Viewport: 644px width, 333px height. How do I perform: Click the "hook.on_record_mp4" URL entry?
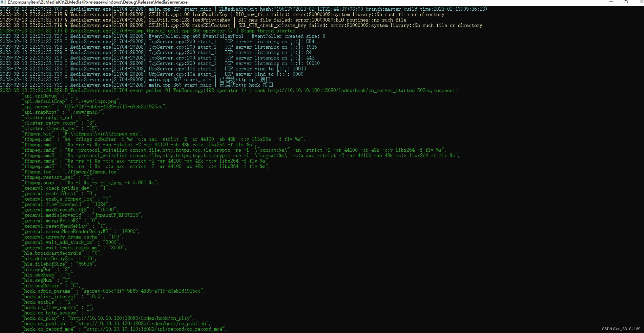click(x=124, y=329)
